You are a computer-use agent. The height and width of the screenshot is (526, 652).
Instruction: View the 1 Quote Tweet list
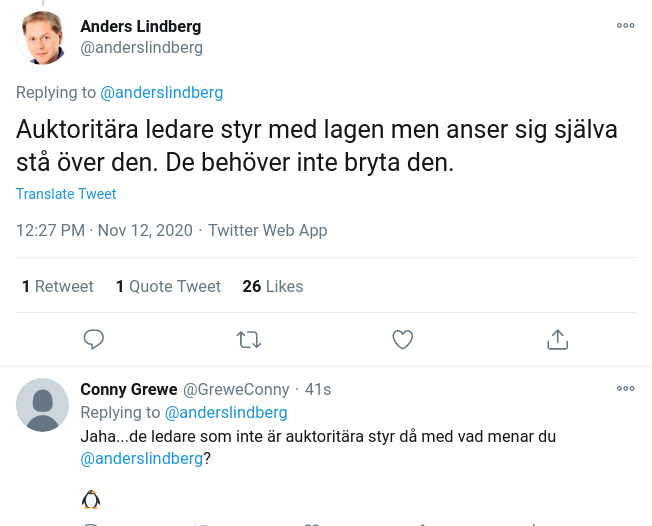168,286
